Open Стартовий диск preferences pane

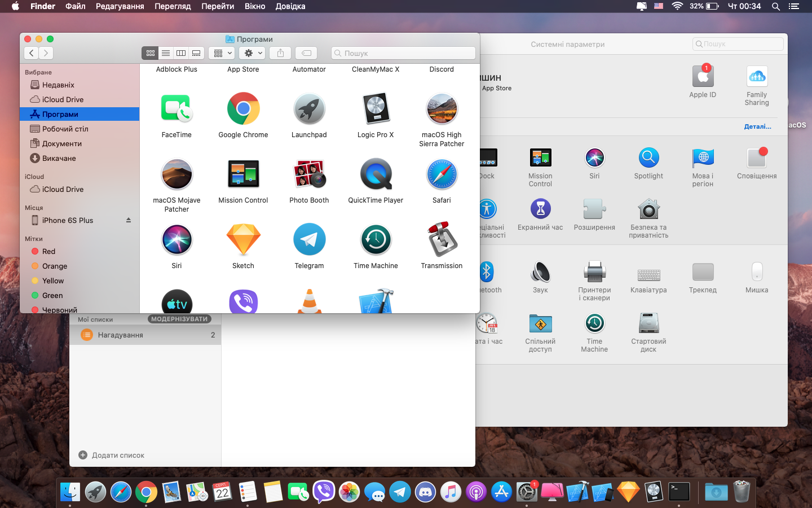click(648, 323)
